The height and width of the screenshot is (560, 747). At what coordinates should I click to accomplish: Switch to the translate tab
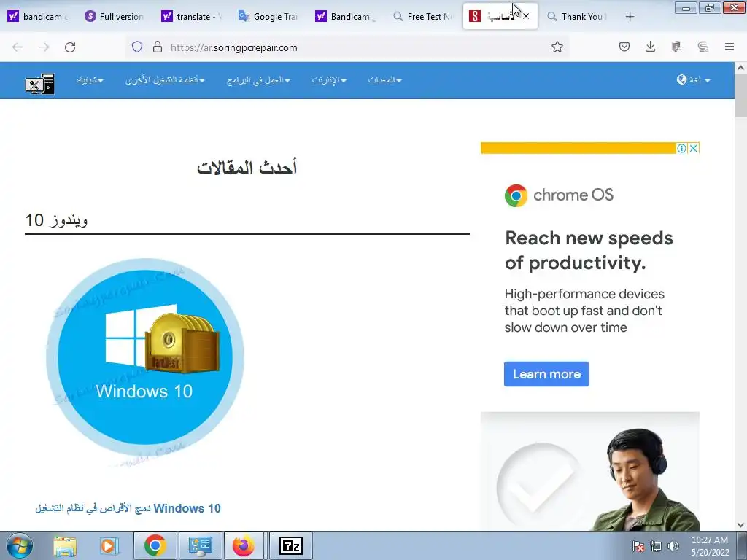[191, 17]
